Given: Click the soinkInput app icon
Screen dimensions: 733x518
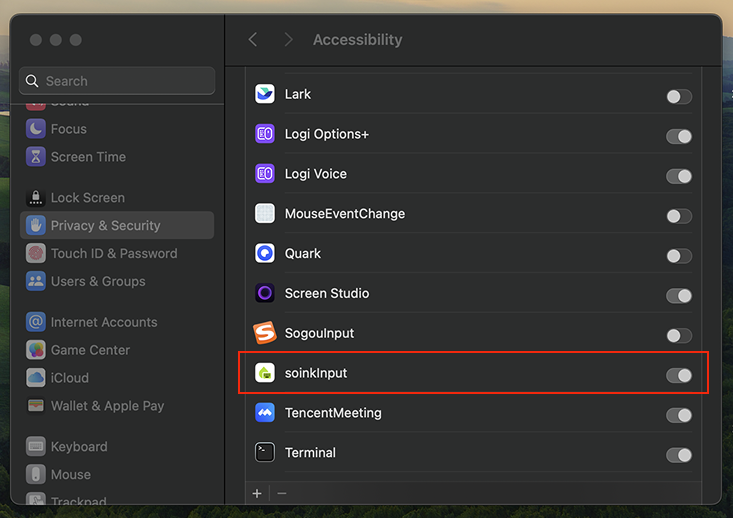Looking at the screenshot, I should click(265, 373).
